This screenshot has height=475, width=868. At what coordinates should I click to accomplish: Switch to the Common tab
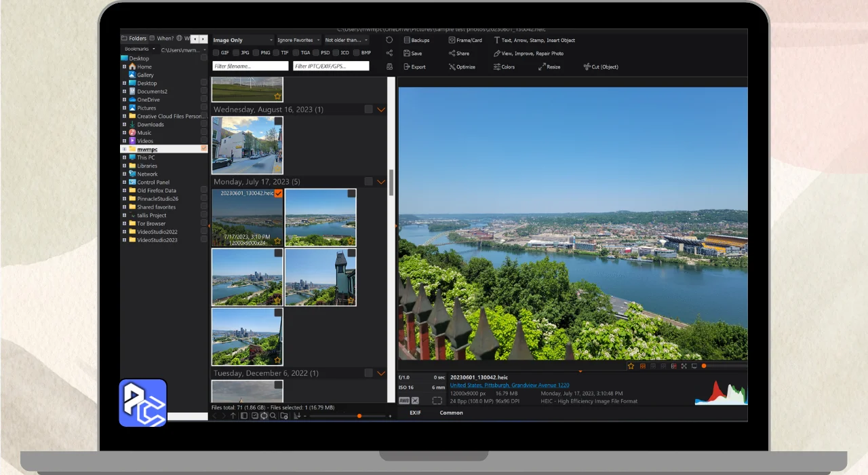pos(451,413)
